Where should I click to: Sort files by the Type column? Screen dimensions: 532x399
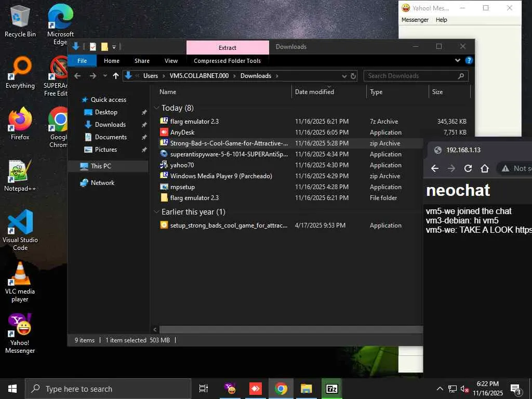coord(397,91)
